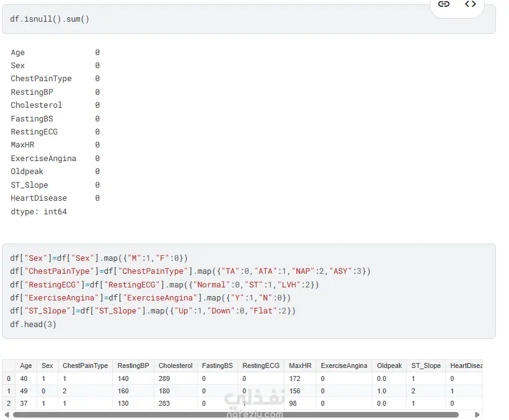Click the copy link icon
The width and height of the screenshot is (509, 420).
tap(444, 4)
